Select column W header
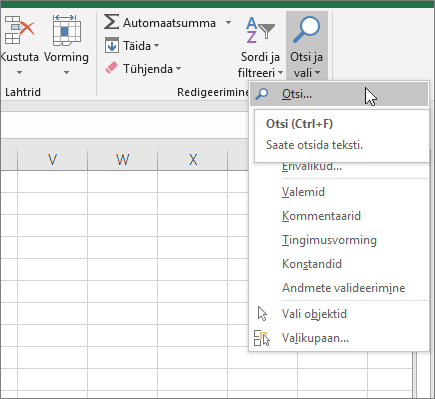Screen dimensions: 435x399 point(122,160)
